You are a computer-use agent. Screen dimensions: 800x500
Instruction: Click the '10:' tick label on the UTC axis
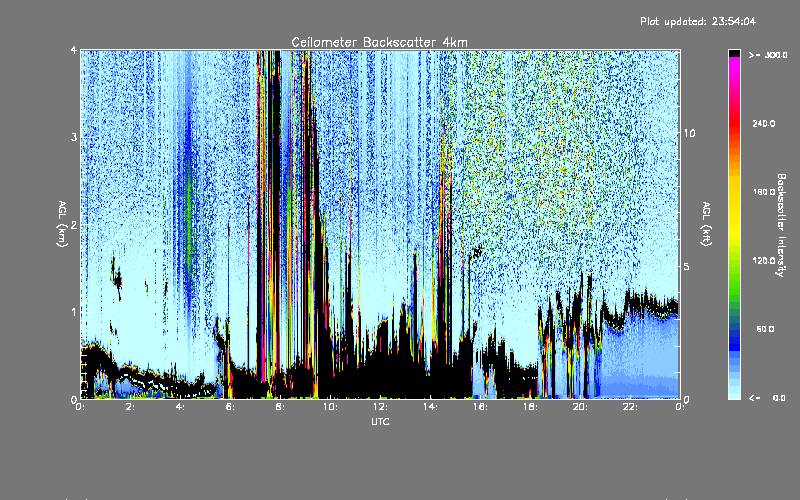point(330,407)
